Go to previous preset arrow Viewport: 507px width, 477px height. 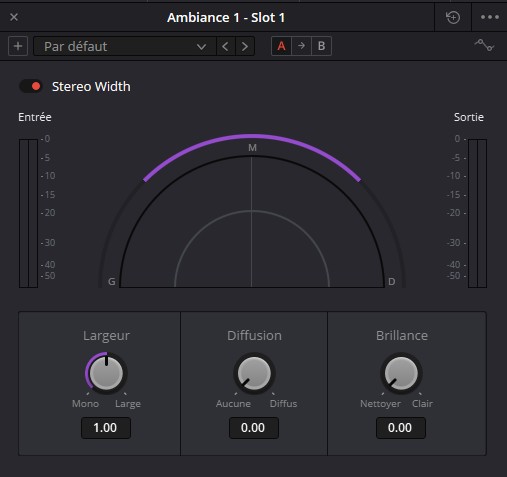(x=225, y=46)
